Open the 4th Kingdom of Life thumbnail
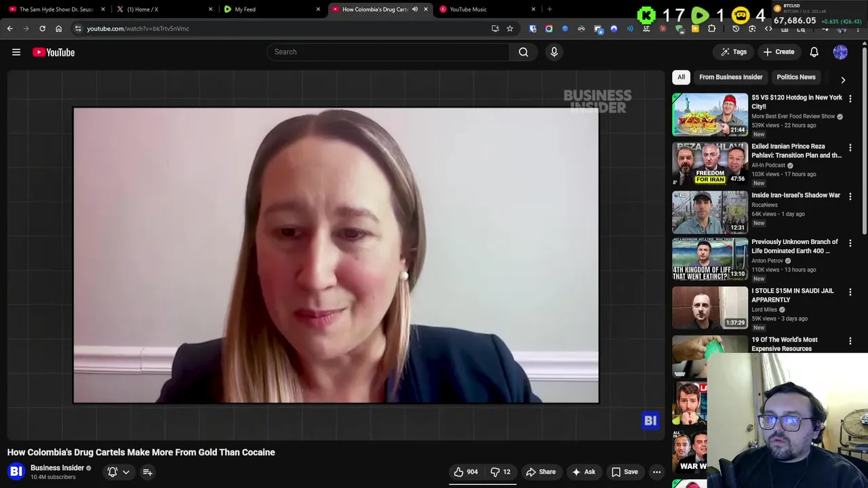Screen dimensions: 868x488 [x=710, y=259]
